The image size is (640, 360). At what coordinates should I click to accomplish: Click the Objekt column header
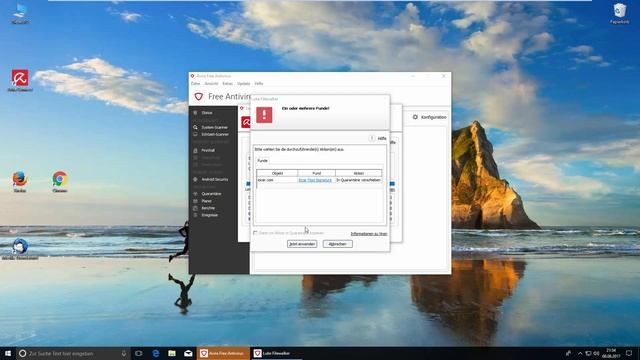click(x=277, y=173)
